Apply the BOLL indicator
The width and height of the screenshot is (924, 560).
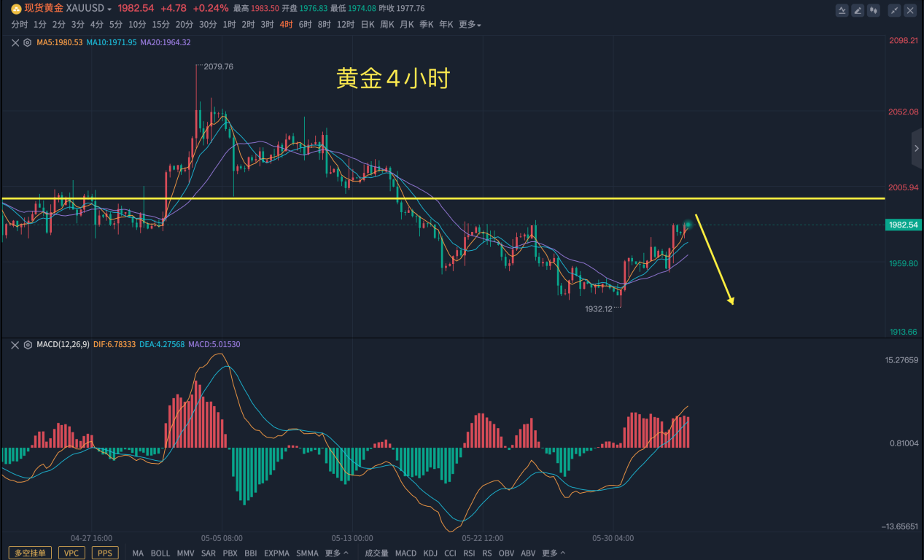160,553
